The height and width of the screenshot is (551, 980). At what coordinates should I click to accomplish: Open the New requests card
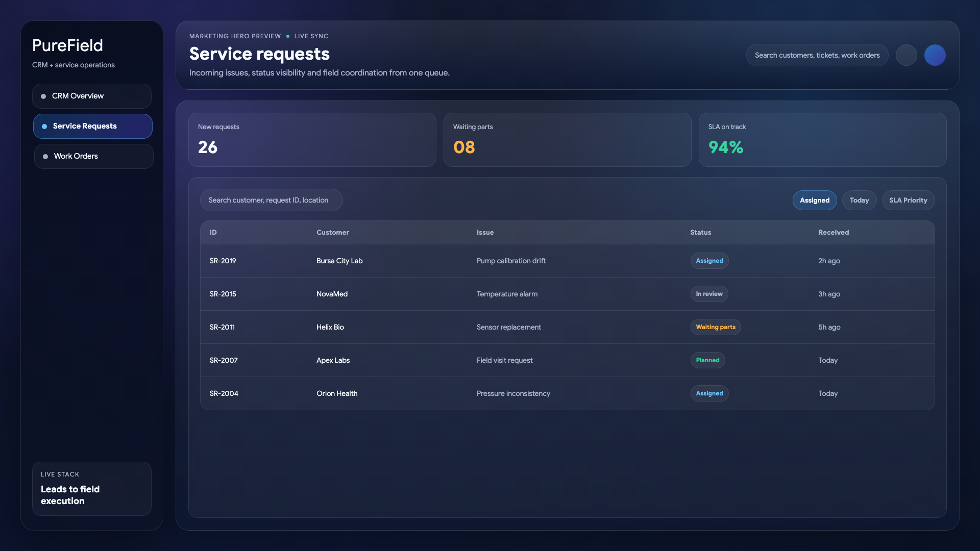coord(312,140)
